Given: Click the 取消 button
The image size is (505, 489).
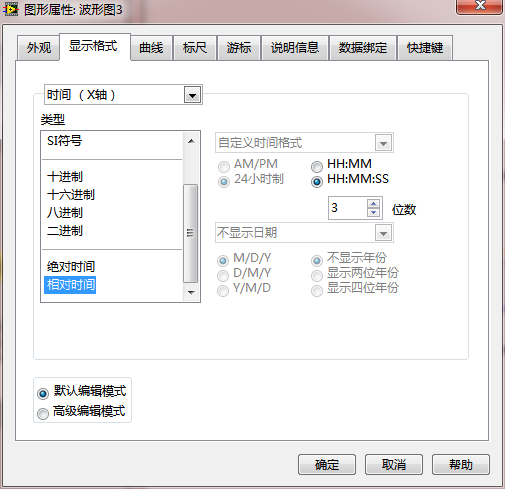Looking at the screenshot, I should (x=394, y=464).
